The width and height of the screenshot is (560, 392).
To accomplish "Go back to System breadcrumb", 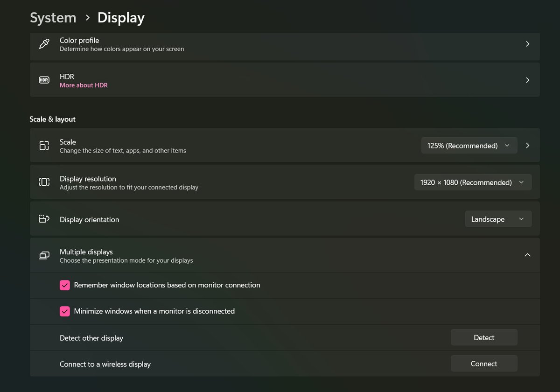I will coord(53,18).
